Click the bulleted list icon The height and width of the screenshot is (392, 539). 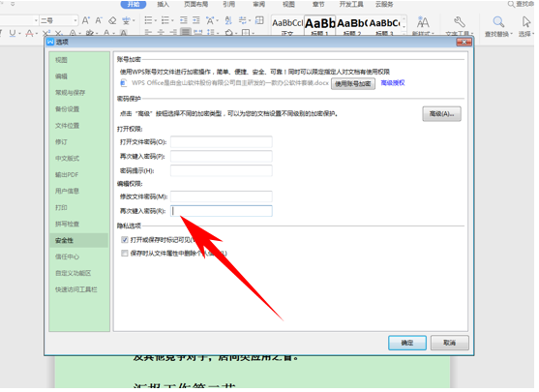[148, 20]
